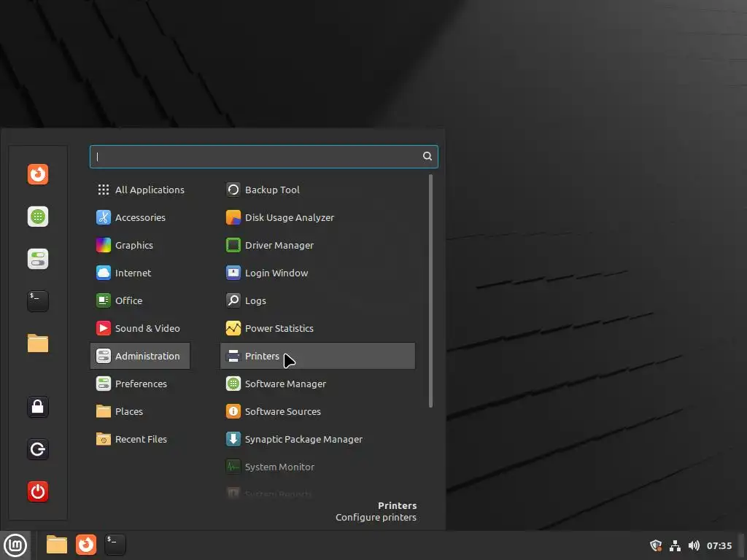Screen dimensions: 747x560
Task: Open System Settings from the favorites sidebar
Action: [38, 259]
